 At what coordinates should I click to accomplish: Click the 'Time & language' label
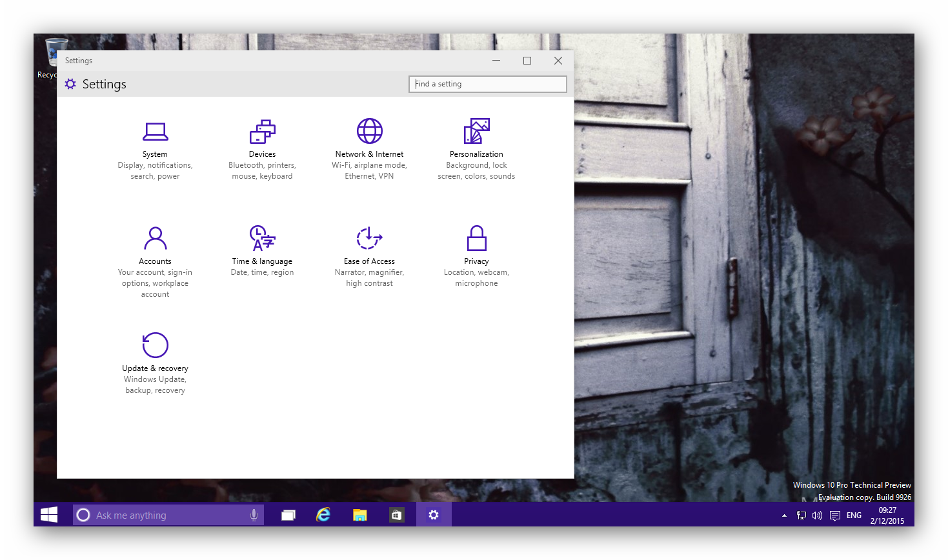coord(262,261)
